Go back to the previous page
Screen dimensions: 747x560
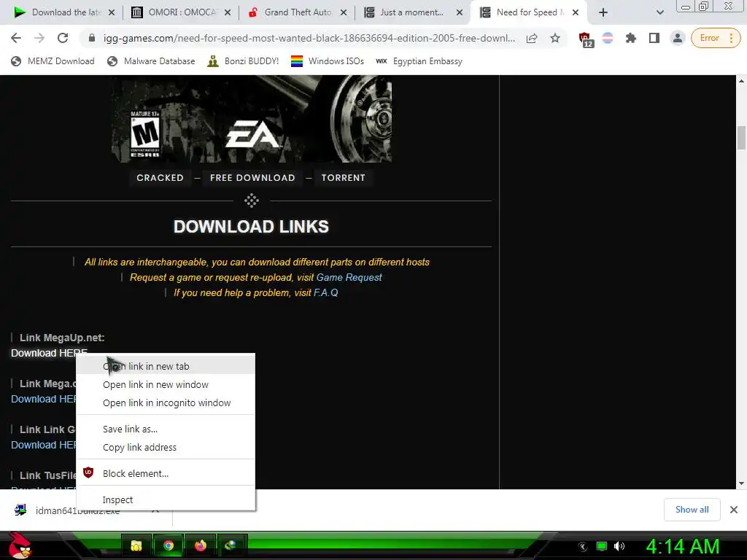tap(16, 38)
